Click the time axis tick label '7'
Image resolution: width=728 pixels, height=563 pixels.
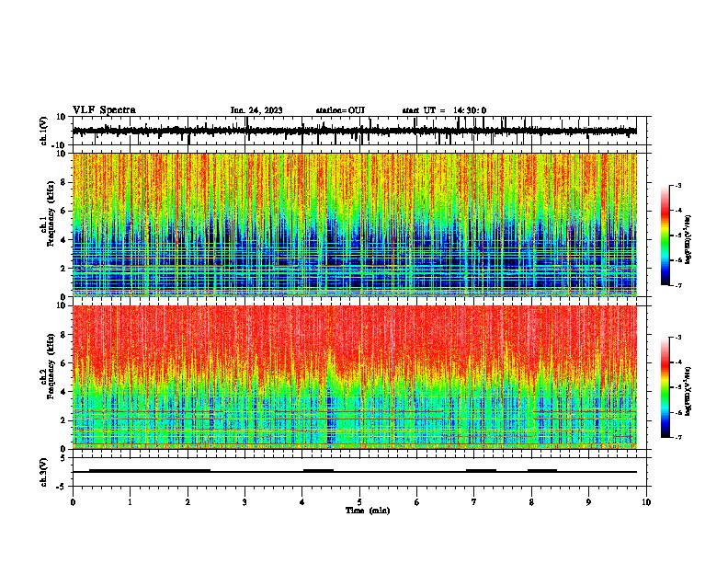click(x=474, y=502)
